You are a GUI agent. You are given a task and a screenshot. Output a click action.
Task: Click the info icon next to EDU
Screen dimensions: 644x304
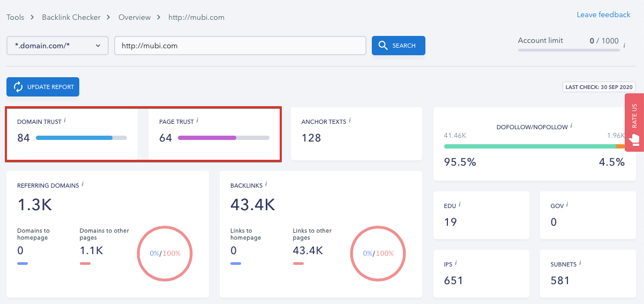click(x=460, y=204)
